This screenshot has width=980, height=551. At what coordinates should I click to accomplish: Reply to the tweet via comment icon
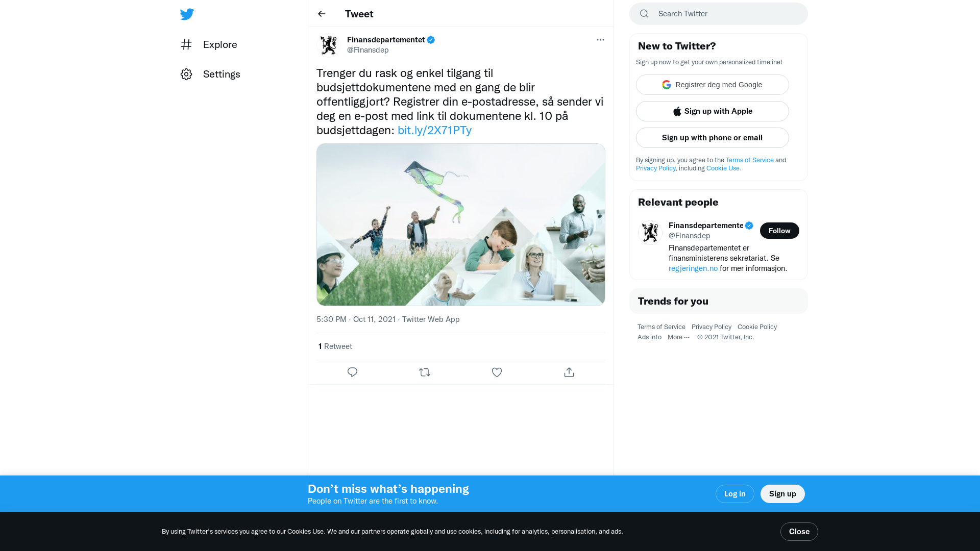coord(352,372)
